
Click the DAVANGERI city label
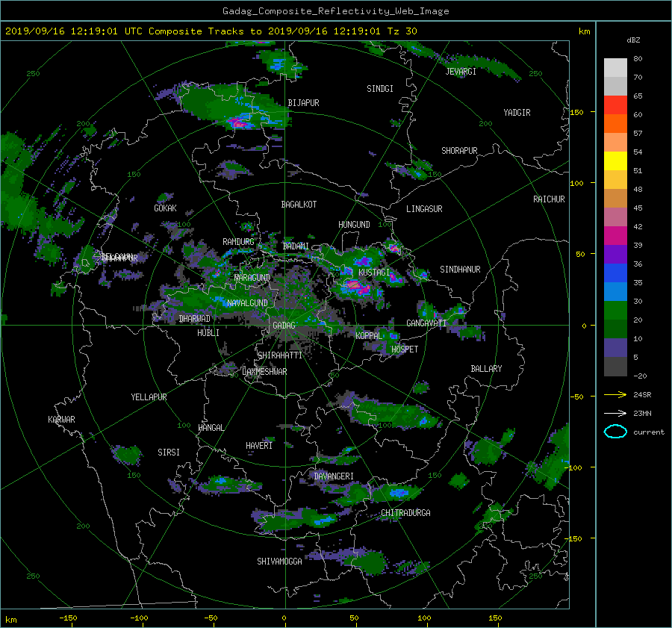coord(334,476)
